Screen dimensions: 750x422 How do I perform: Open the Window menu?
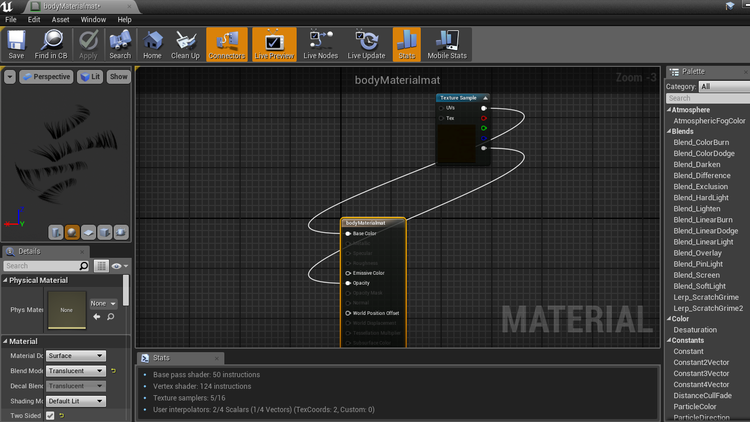[93, 20]
